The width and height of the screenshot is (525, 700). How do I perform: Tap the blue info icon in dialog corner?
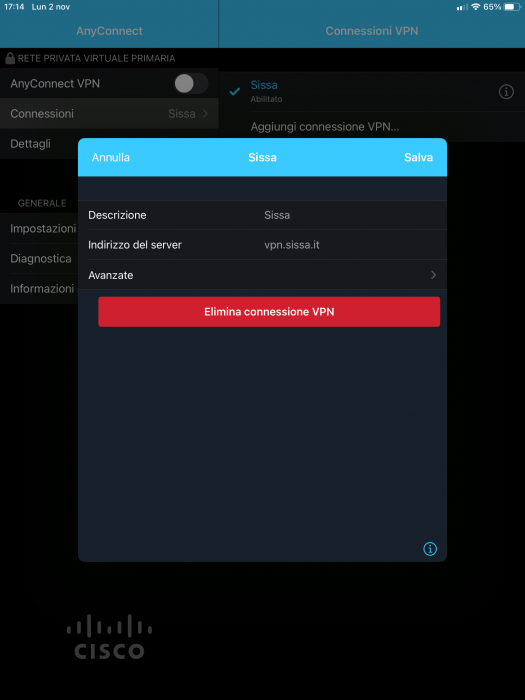[x=429, y=549]
